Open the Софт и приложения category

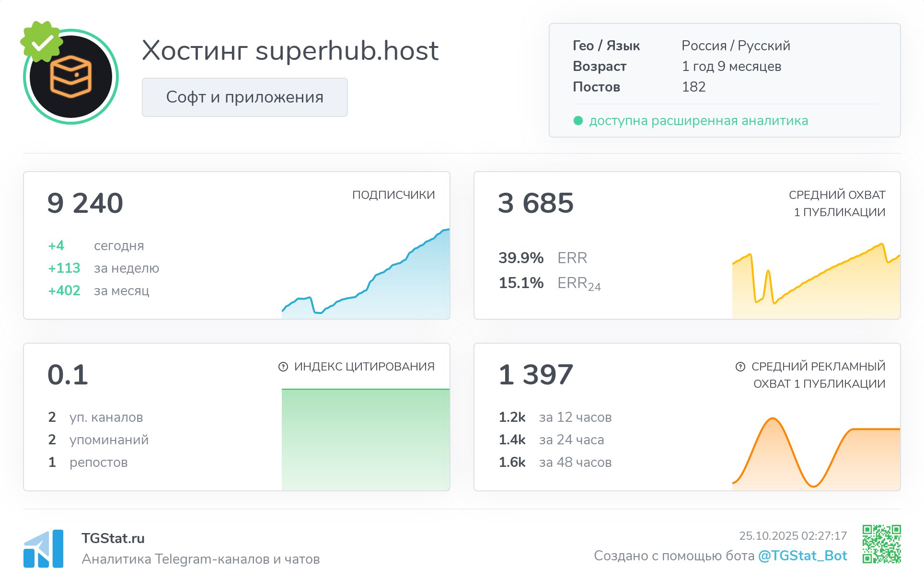pyautogui.click(x=245, y=97)
